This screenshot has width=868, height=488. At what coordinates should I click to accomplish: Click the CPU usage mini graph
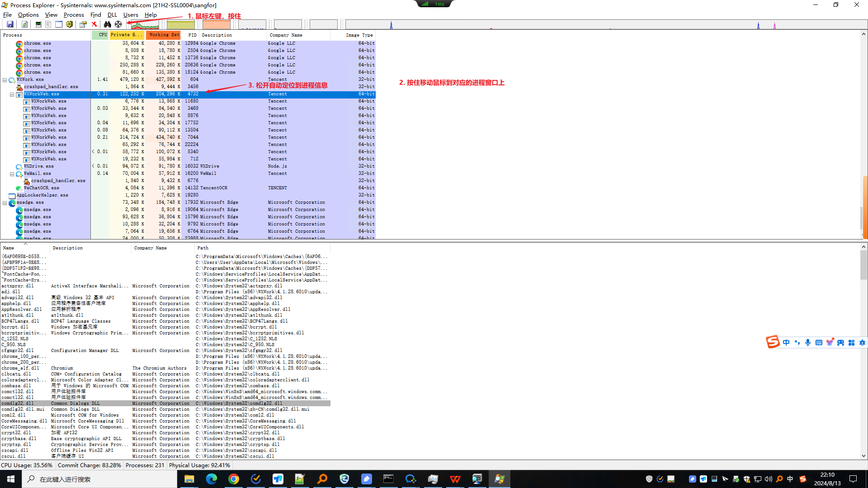pyautogui.click(x=145, y=24)
